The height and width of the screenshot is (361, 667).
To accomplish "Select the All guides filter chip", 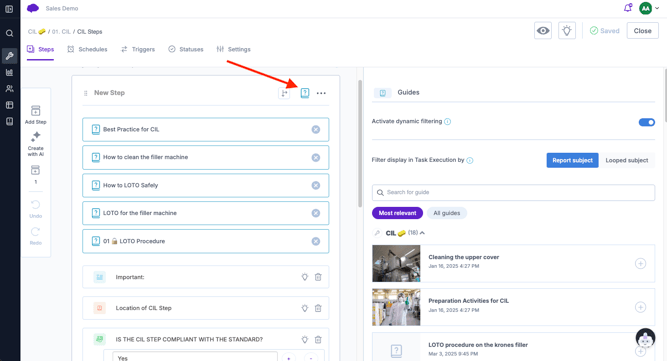I will [447, 213].
